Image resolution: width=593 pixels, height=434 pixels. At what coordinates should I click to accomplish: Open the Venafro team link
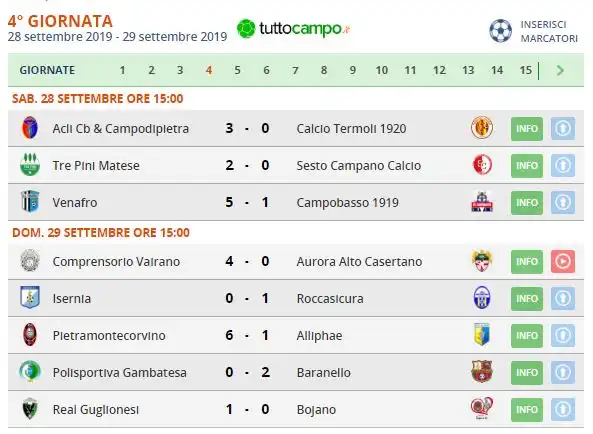click(75, 203)
